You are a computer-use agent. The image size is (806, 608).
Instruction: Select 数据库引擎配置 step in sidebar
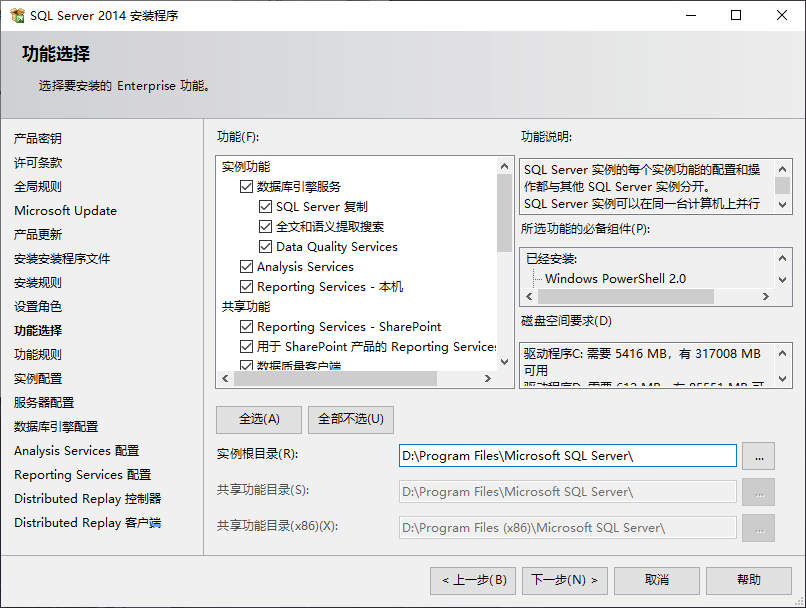[56, 427]
